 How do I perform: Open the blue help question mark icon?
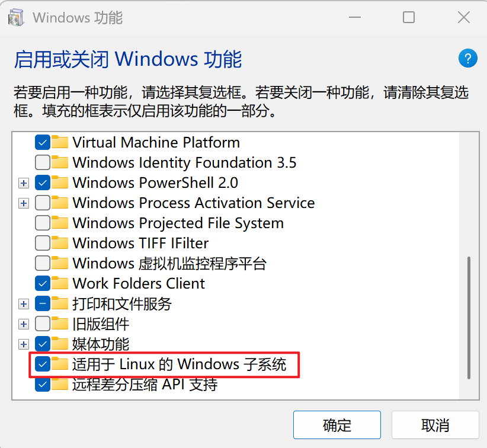[x=467, y=58]
